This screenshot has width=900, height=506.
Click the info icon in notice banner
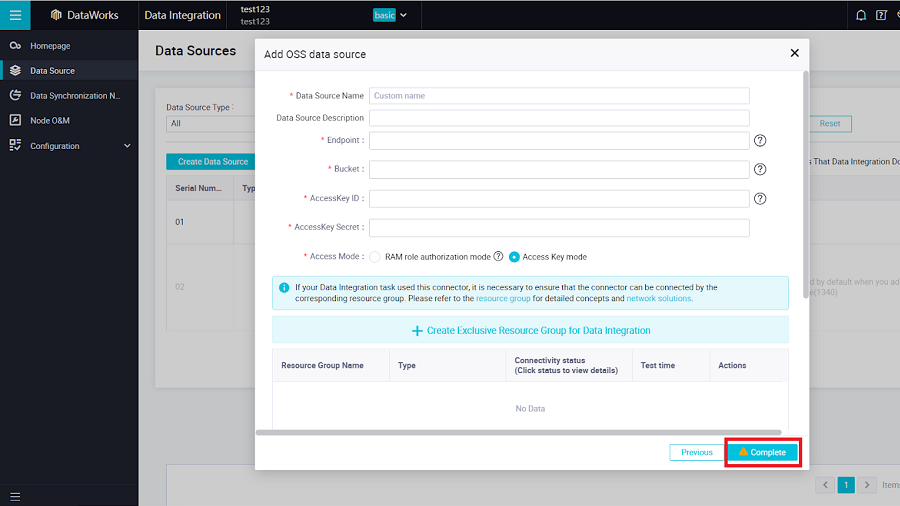coord(284,287)
